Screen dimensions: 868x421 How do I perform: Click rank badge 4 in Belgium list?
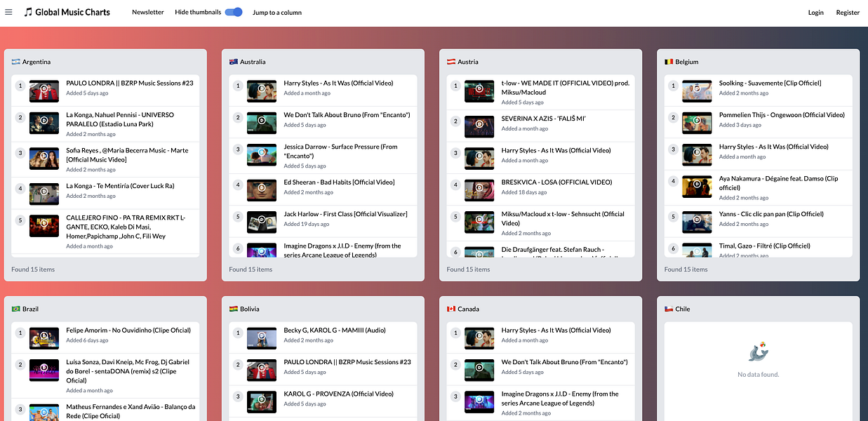point(673,181)
